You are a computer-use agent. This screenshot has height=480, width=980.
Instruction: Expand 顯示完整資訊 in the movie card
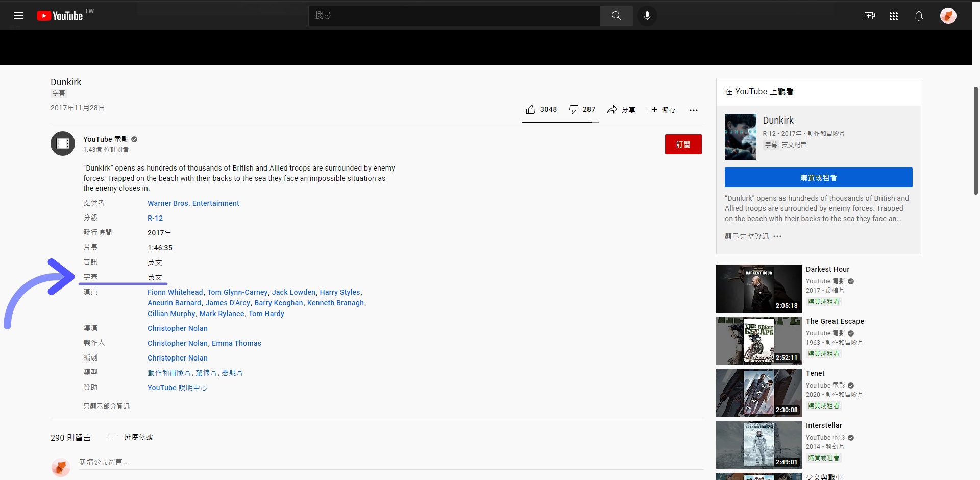tap(747, 236)
